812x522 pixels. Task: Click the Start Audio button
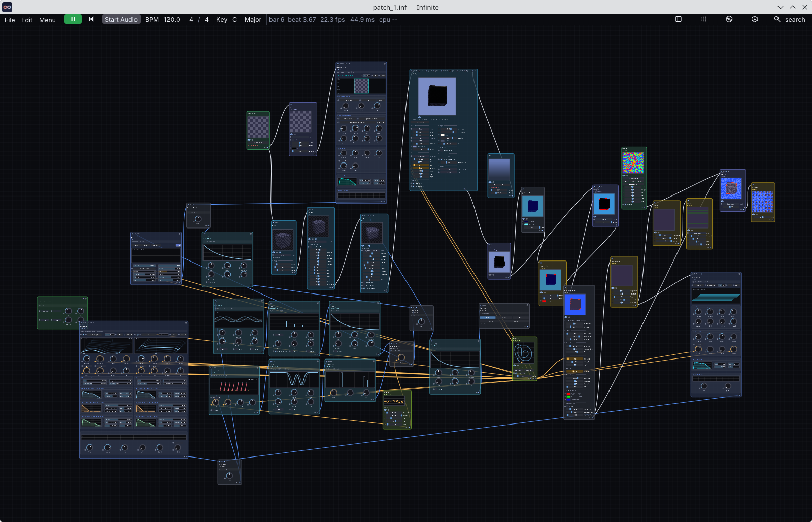[121, 19]
